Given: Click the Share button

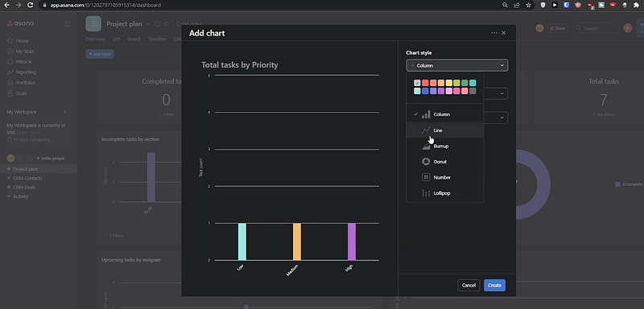Looking at the screenshot, I should (x=557, y=28).
